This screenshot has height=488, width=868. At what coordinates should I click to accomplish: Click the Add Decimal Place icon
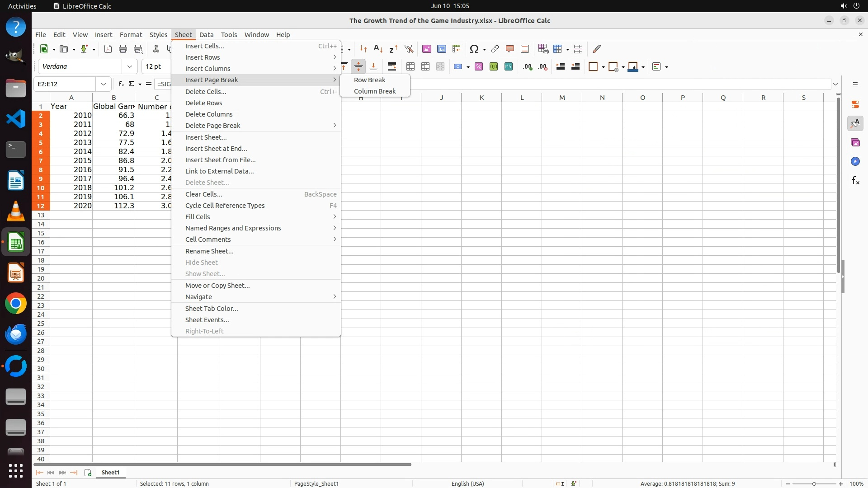(528, 67)
